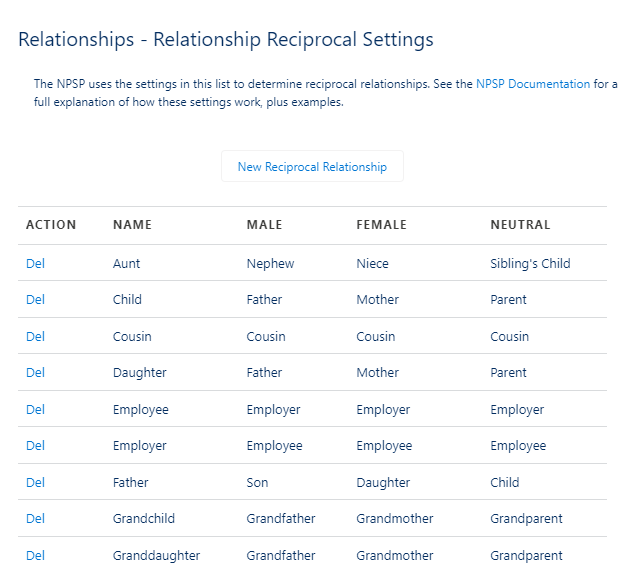Delete the Father relationship row
The height and width of the screenshot is (572, 629).
point(35,482)
